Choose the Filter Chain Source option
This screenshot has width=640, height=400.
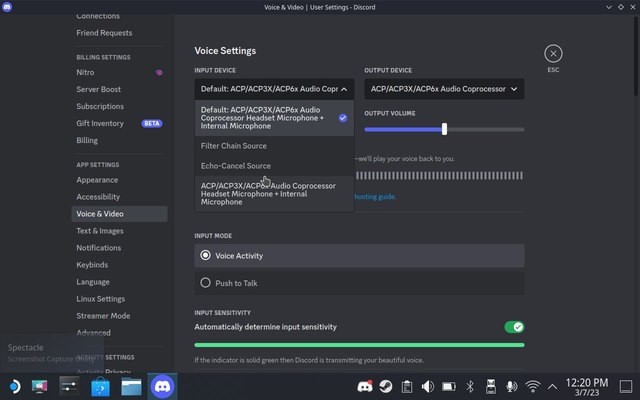274,146
